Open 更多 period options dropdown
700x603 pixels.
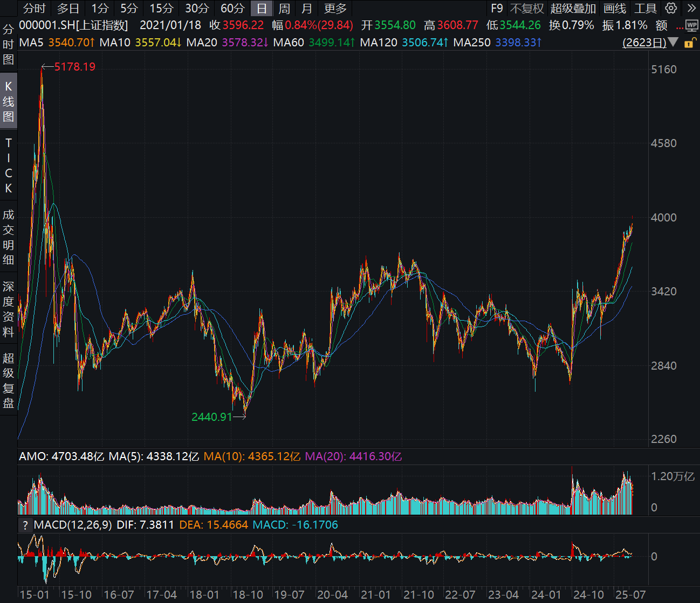pyautogui.click(x=335, y=9)
